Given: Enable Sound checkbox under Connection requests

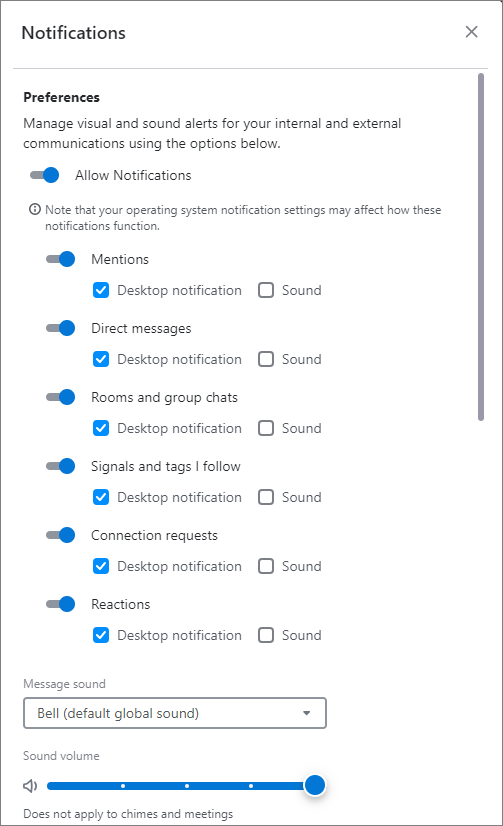Looking at the screenshot, I should pyautogui.click(x=266, y=566).
